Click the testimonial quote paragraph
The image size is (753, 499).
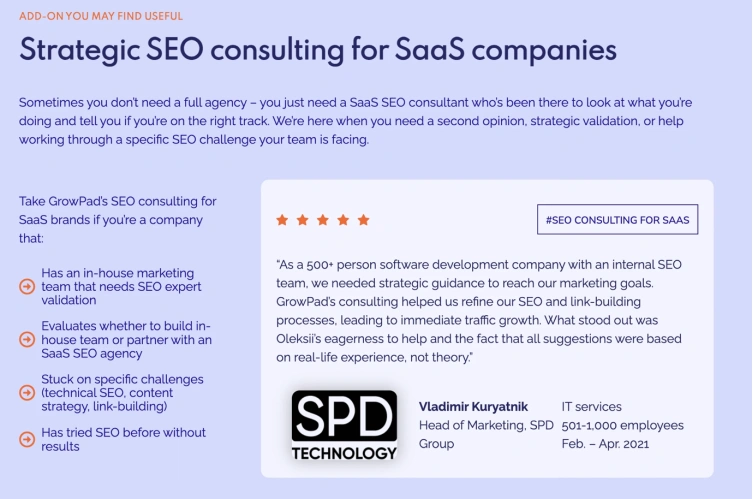(x=485, y=311)
